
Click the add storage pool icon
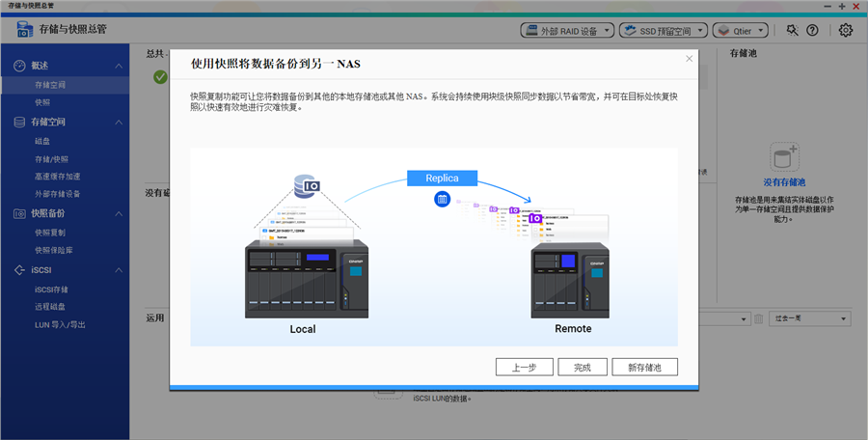click(783, 158)
